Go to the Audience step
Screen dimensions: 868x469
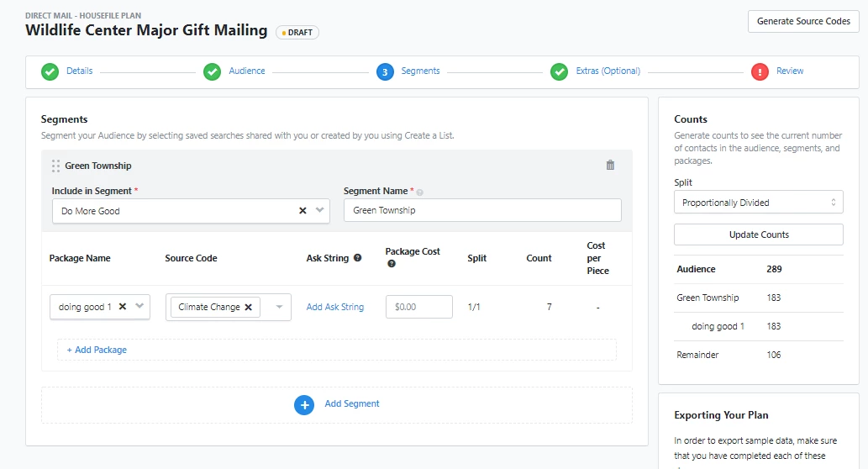click(247, 71)
